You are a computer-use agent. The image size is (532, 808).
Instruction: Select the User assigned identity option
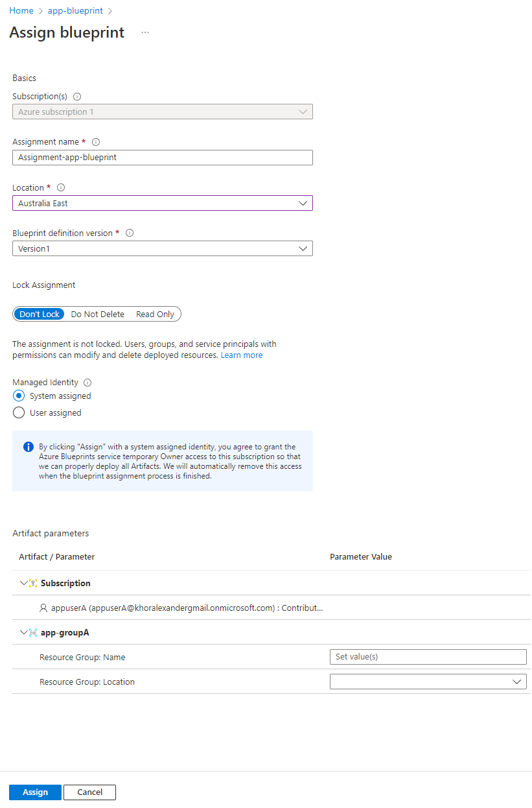point(18,412)
